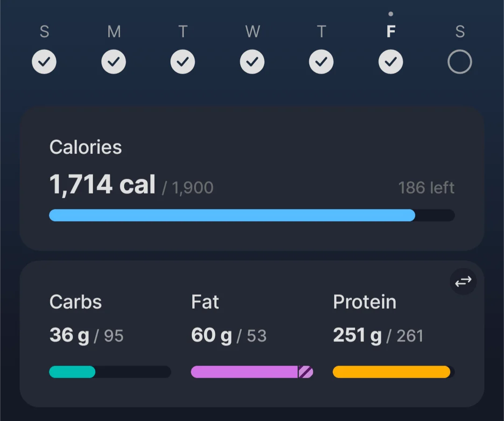Image resolution: width=504 pixels, height=421 pixels.
Task: Open the F day label
Action: 391,32
